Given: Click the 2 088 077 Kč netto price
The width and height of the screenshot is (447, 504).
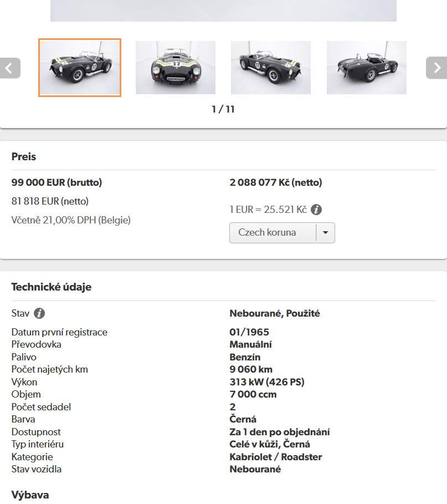Looking at the screenshot, I should pyautogui.click(x=275, y=182).
